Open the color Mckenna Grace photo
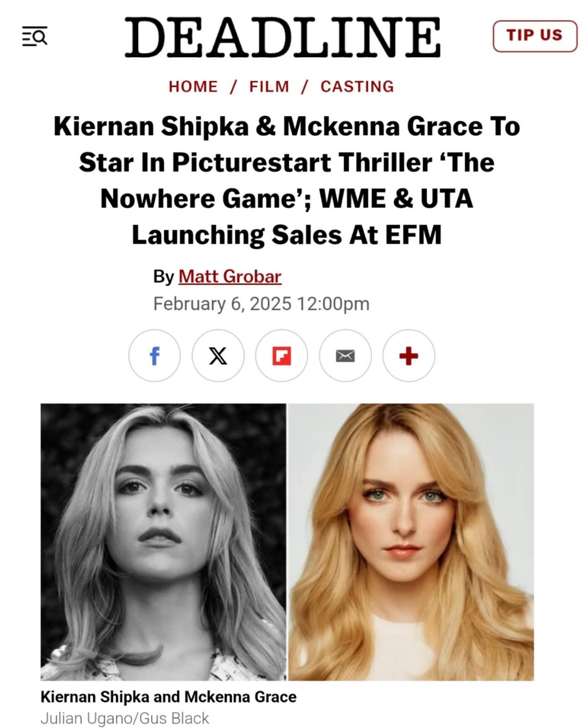 click(x=411, y=542)
